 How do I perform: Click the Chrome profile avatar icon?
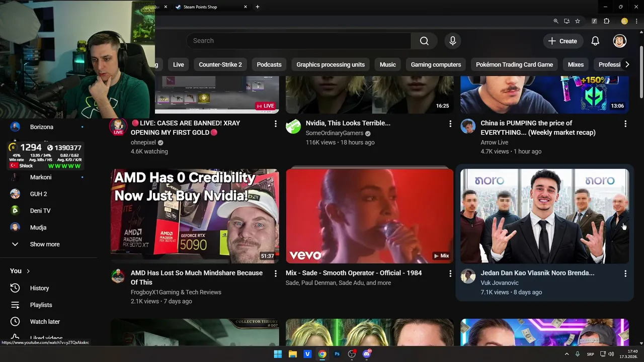[x=624, y=21]
